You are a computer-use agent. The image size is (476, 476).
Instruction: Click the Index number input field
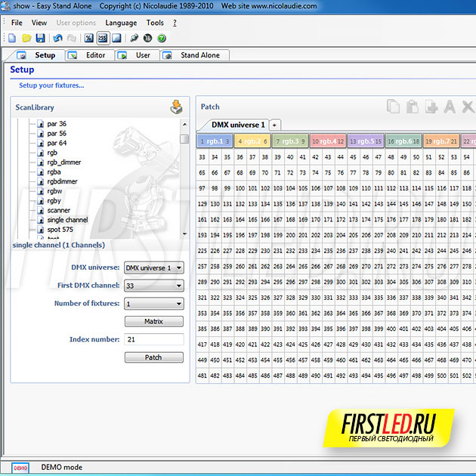coord(154,339)
